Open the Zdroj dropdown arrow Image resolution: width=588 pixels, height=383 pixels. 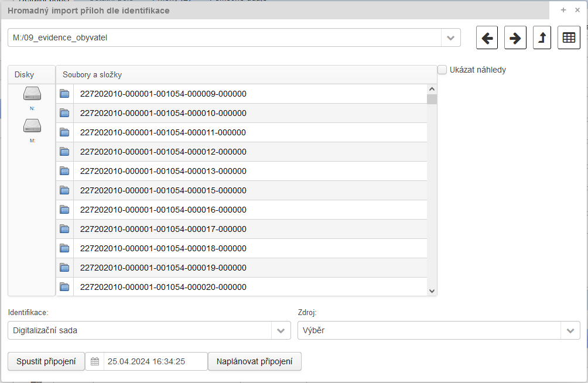[x=570, y=330]
